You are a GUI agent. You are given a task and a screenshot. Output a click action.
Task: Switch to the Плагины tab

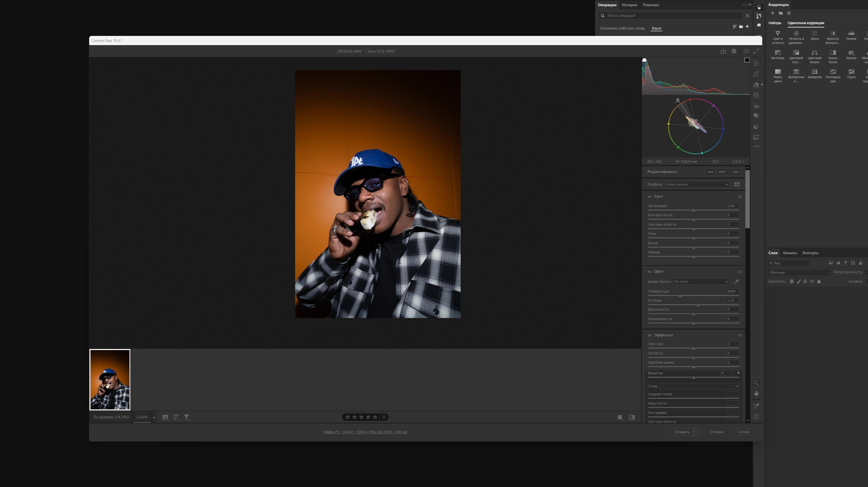point(651,5)
